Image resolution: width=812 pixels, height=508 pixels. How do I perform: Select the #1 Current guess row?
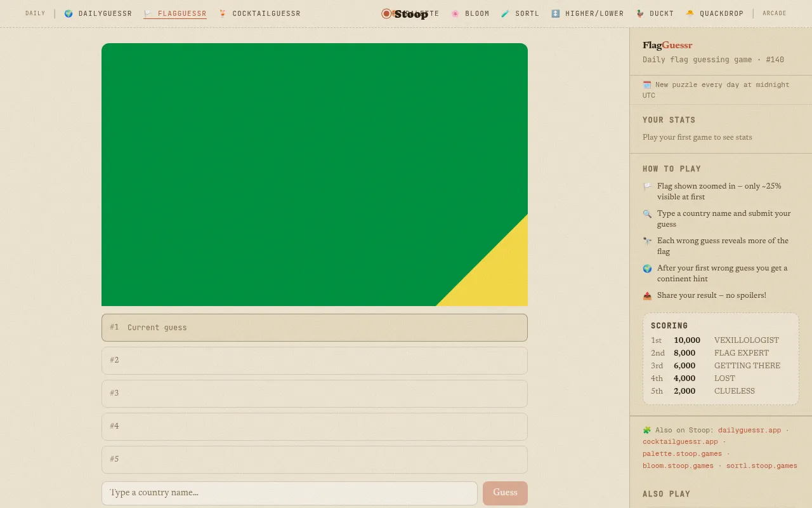pyautogui.click(x=315, y=328)
